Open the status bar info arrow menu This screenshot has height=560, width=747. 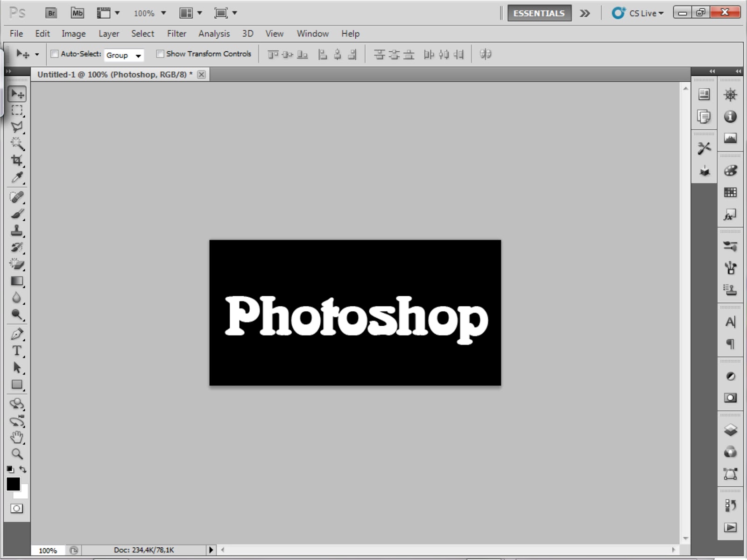211,550
